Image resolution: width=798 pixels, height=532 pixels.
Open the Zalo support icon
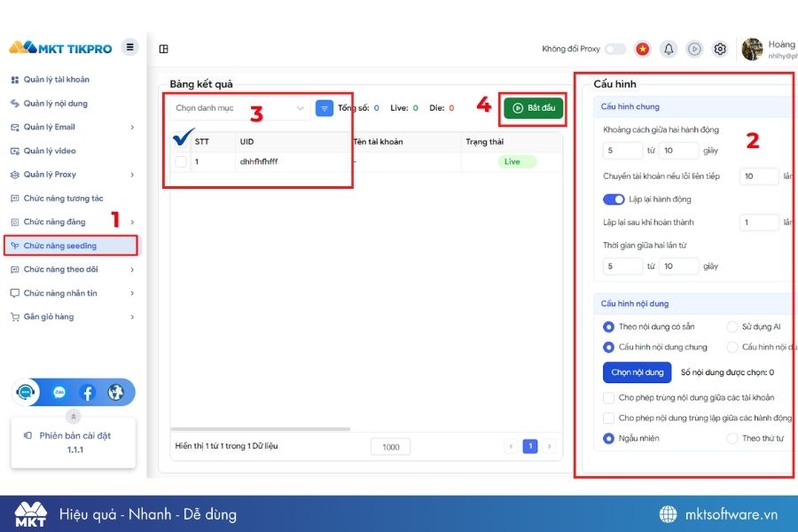[x=59, y=391]
